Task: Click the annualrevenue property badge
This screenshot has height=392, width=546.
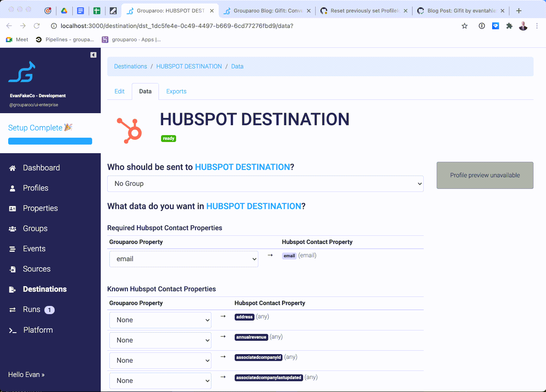Action: 251,337
